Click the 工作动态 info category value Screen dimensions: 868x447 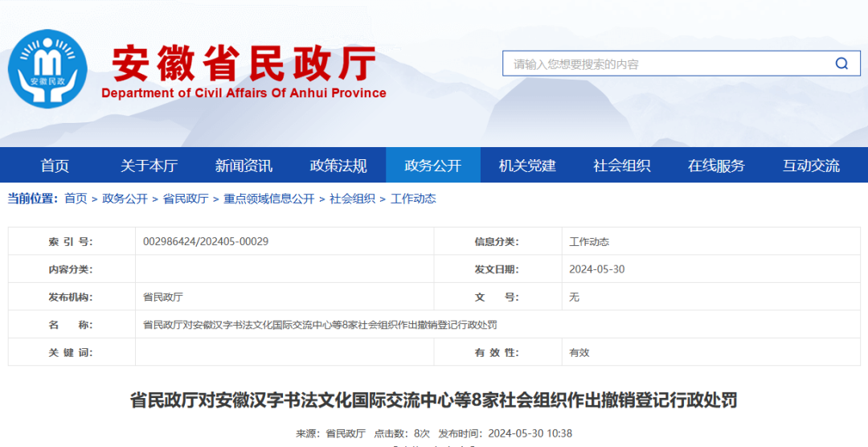pyautogui.click(x=589, y=241)
